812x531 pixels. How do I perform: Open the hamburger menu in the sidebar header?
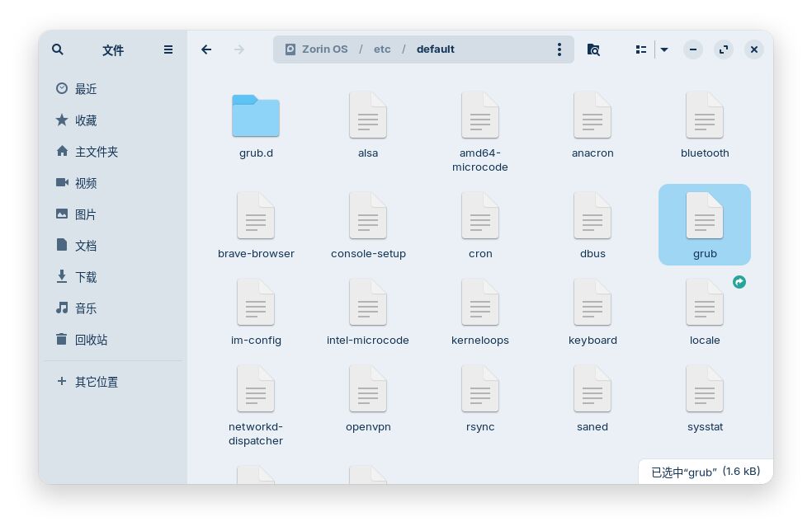pyautogui.click(x=168, y=49)
